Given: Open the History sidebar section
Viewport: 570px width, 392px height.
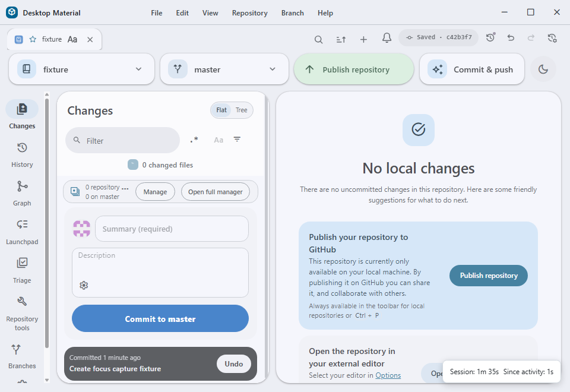Looking at the screenshot, I should point(22,155).
